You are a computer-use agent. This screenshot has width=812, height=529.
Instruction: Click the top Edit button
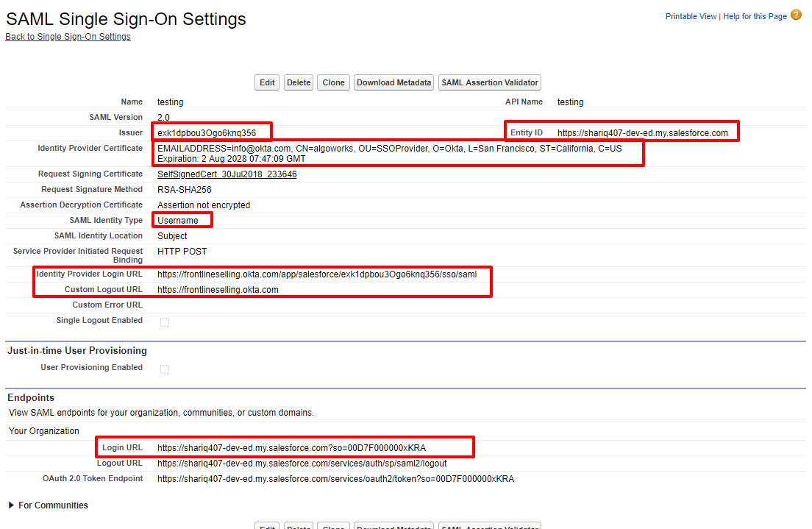[267, 82]
